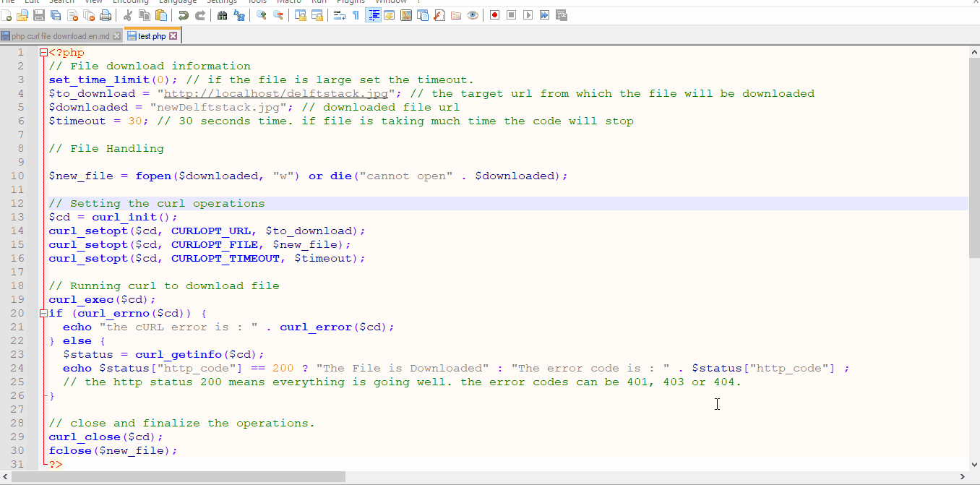Toggle the Document Map panel icon
The height and width of the screenshot is (485, 980).
click(x=406, y=15)
